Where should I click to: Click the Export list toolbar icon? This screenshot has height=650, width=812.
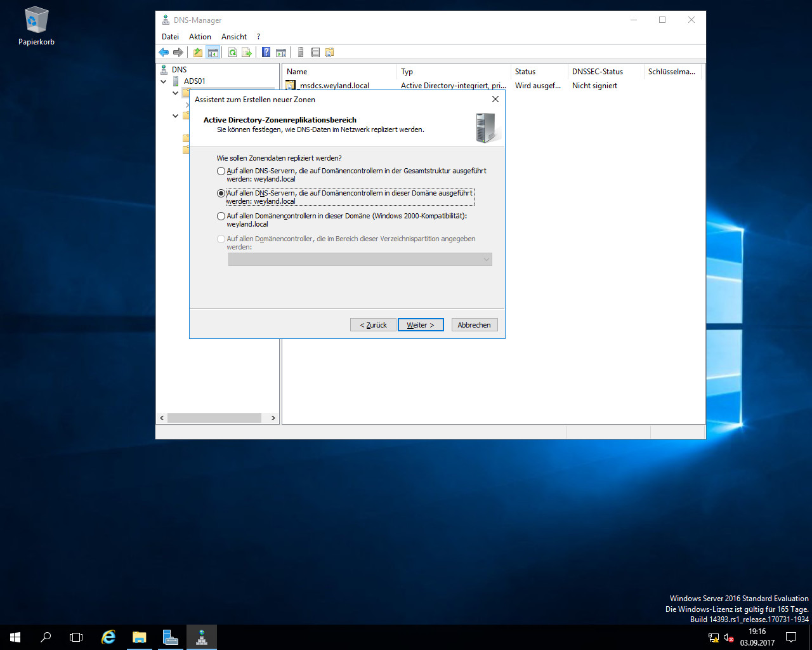[247, 53]
